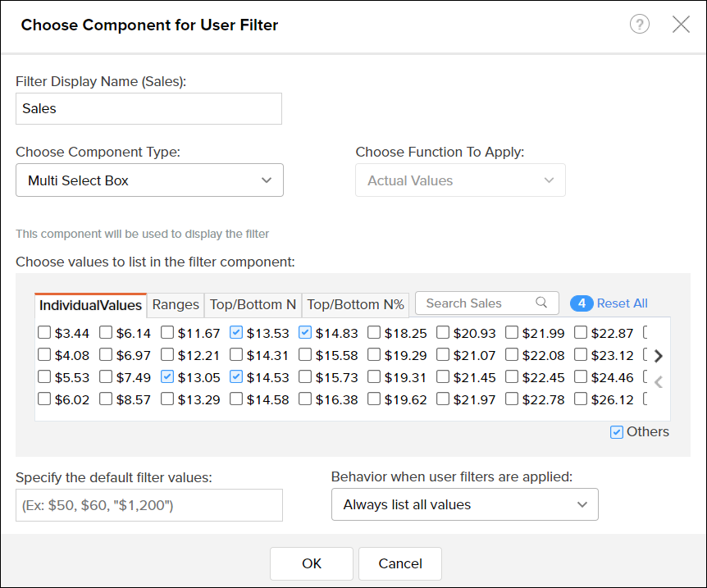Confirm the filter with OK
The image size is (707, 588).
pyautogui.click(x=312, y=563)
